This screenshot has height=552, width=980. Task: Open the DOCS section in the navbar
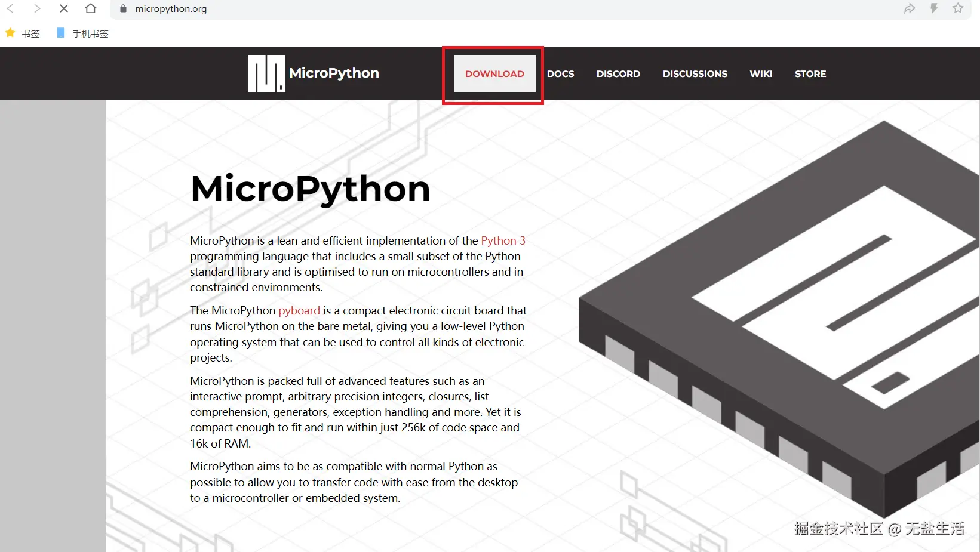pyautogui.click(x=560, y=73)
